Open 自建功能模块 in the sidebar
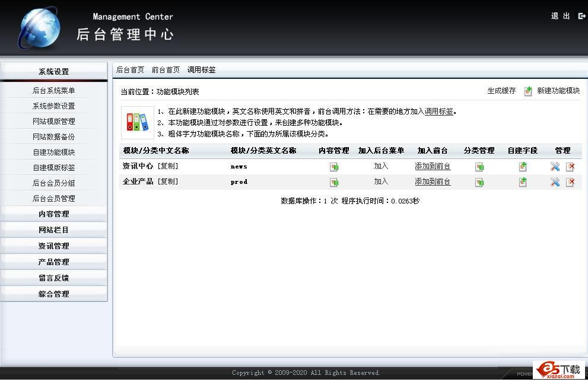588x382 pixels. pyautogui.click(x=53, y=152)
